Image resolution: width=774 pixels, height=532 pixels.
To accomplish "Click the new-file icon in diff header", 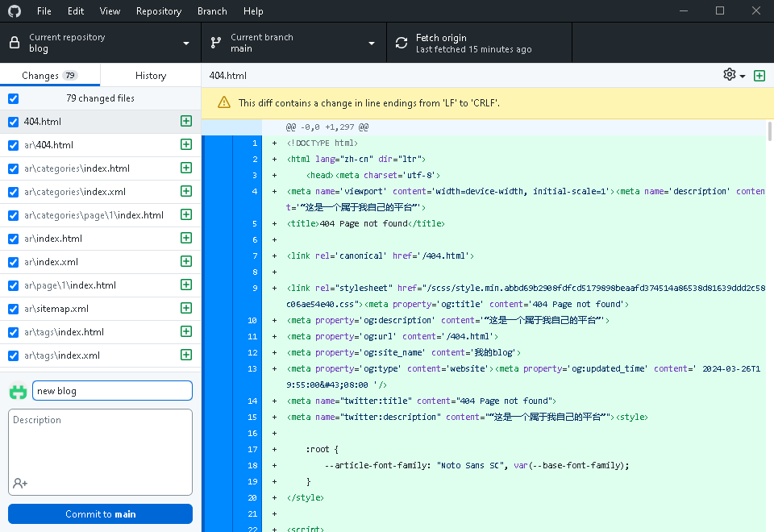I will click(x=759, y=76).
